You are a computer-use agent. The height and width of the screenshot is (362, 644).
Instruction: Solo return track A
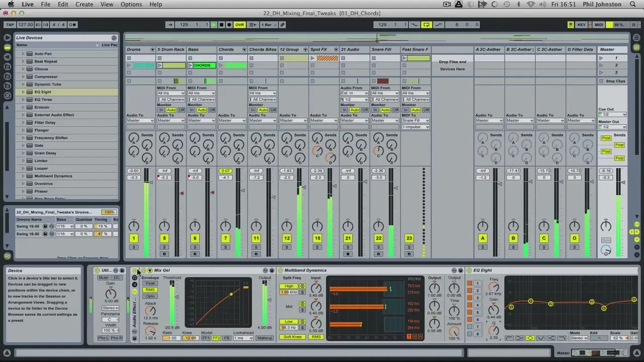(482, 247)
